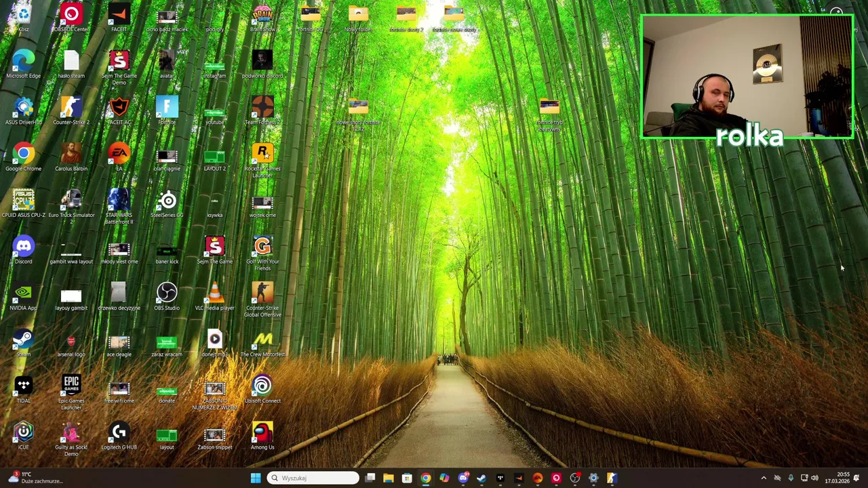Viewport: 868px width, 488px height.
Task: Select the TIDAL desktop shortcut
Action: pyautogui.click(x=23, y=390)
